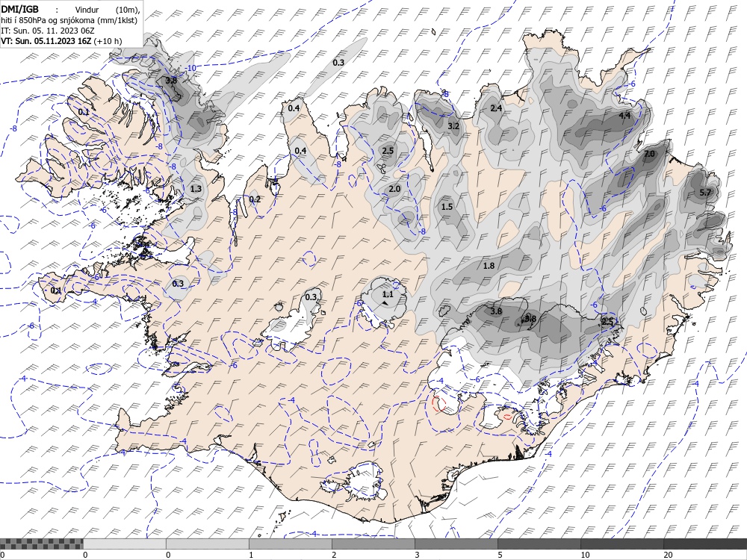Viewport: 747px width, 560px height.
Task: Click the legend label 10
Action: coord(585,555)
